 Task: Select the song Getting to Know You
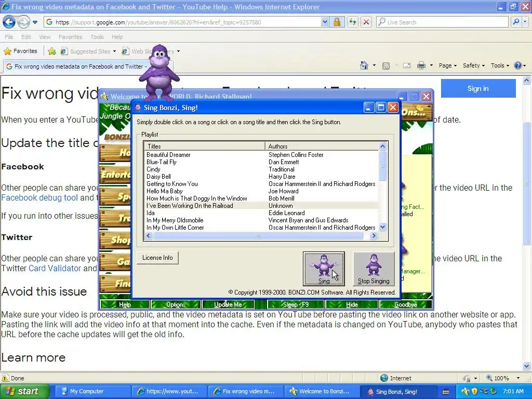[172, 184]
